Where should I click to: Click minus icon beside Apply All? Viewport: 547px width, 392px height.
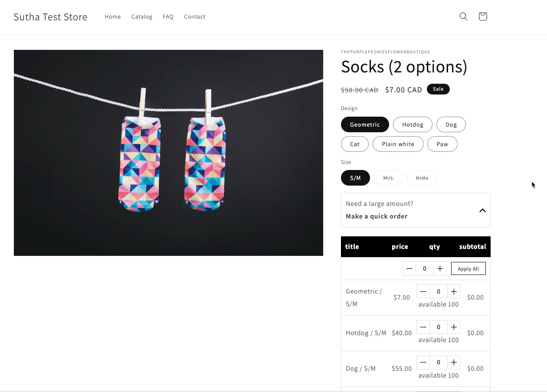click(x=409, y=268)
